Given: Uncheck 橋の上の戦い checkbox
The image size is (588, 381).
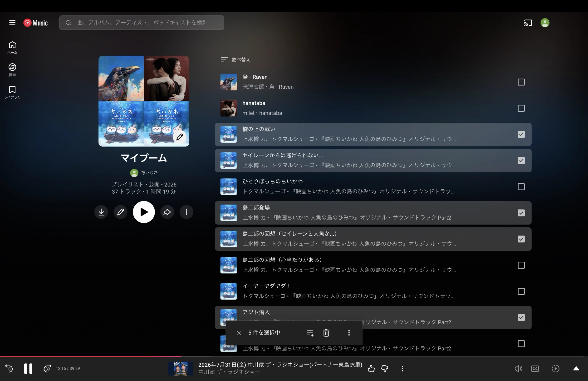Looking at the screenshot, I should point(521,134).
